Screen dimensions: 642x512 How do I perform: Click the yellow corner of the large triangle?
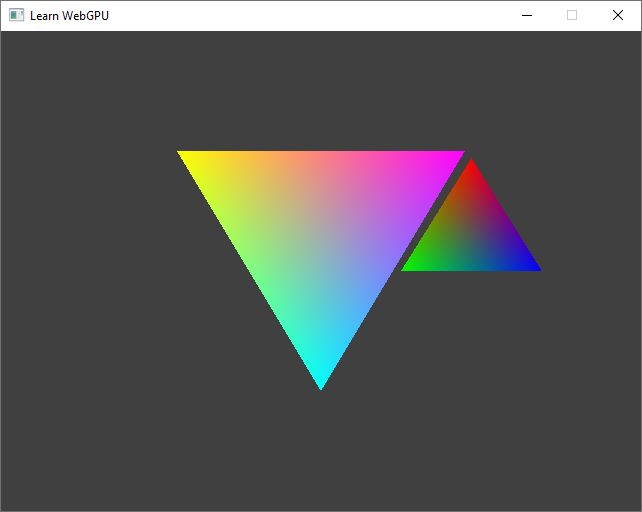click(x=187, y=156)
